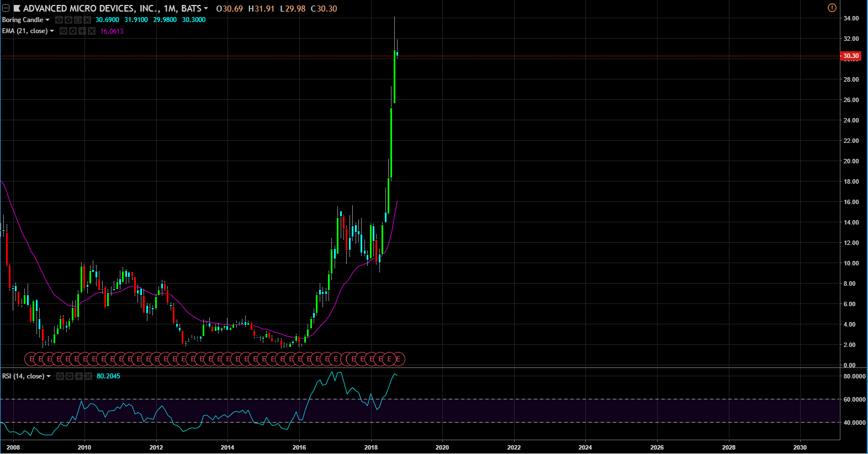The image size is (868, 454).
Task: Remove the Boring Candle indicator
Action: point(87,20)
